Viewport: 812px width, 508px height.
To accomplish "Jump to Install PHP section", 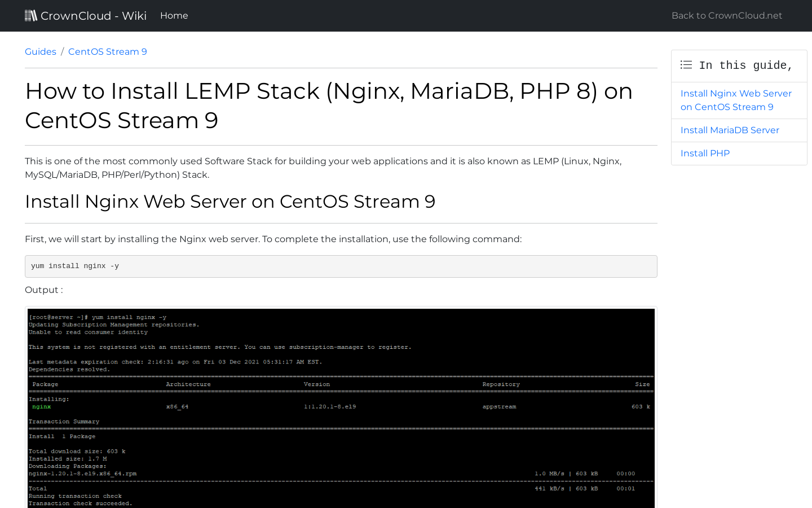I will (x=739, y=154).
